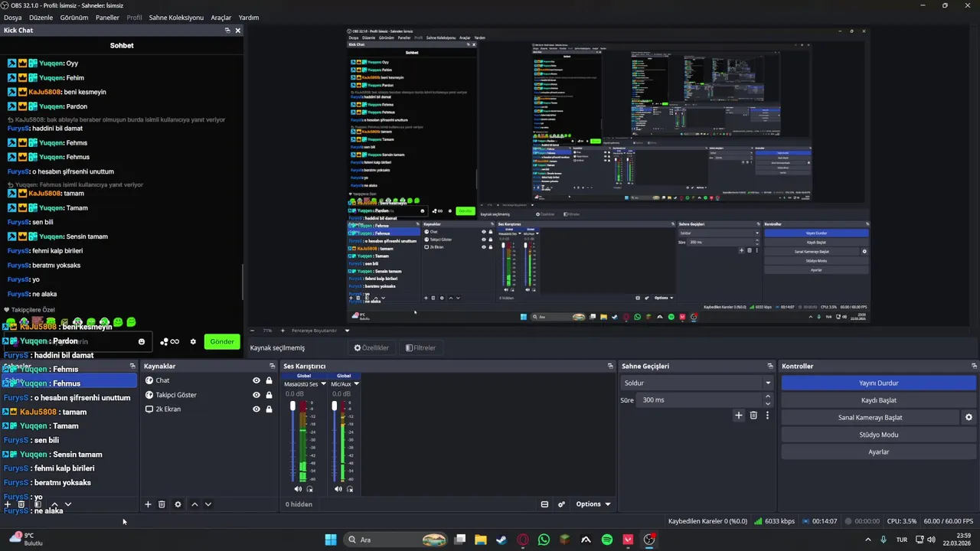Hide the Takipçi Göster source
This screenshot has height=551, width=980.
point(256,395)
